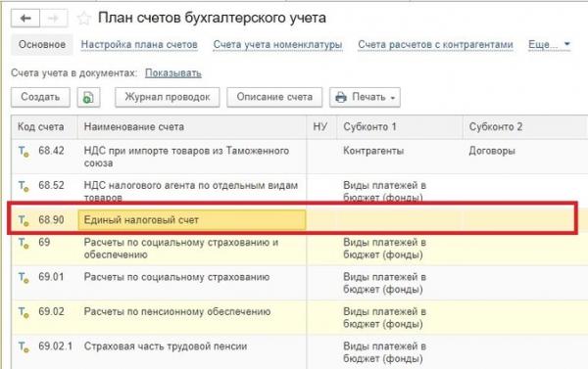Screen dimensions: 588x369
Task: Select account code 68.90
Action: (x=51, y=220)
